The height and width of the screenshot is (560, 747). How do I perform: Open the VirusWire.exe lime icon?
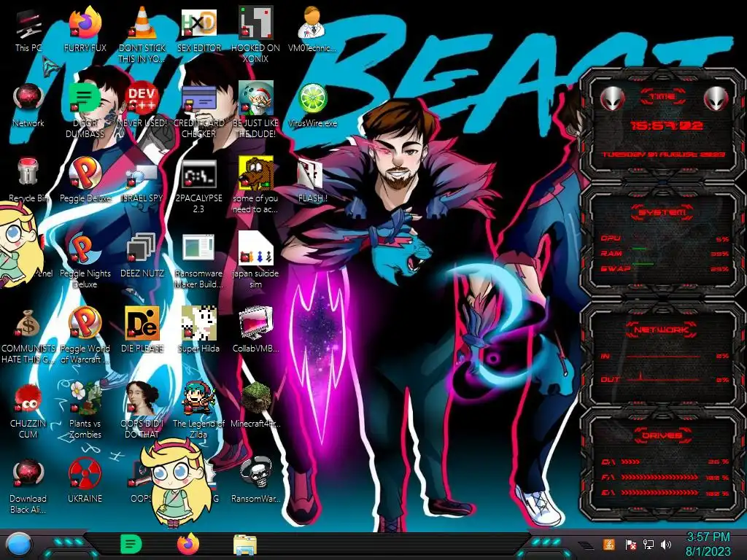pyautogui.click(x=312, y=105)
